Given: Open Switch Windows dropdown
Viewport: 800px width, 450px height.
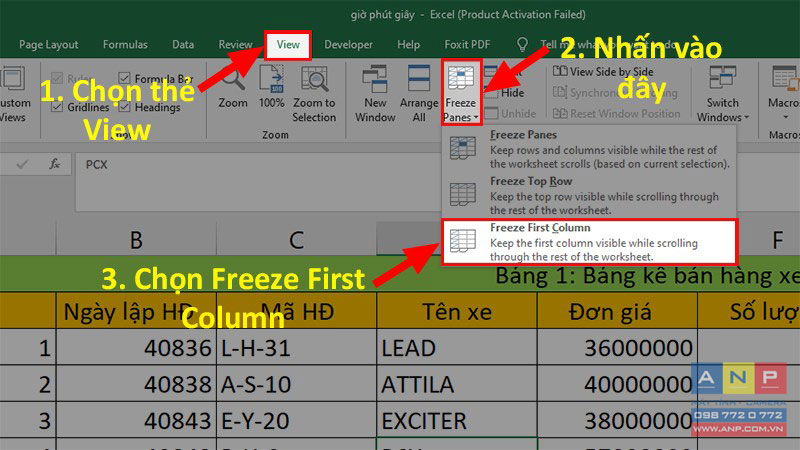Looking at the screenshot, I should point(722,94).
